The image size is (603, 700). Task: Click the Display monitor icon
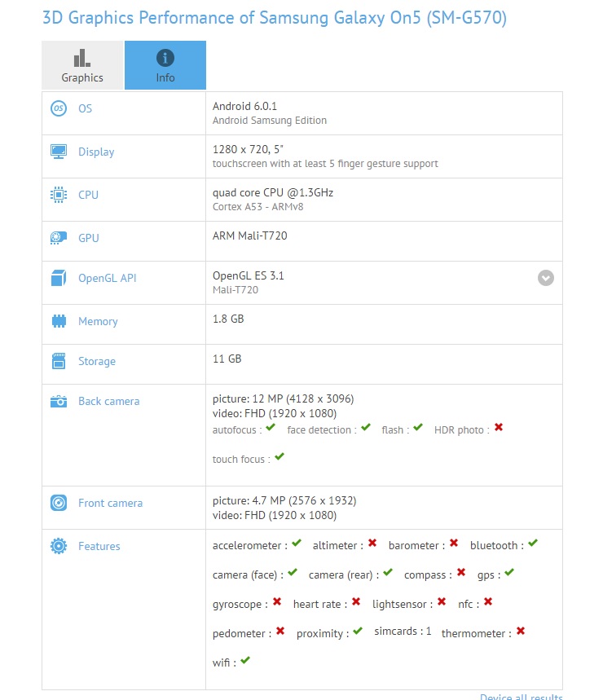click(x=59, y=152)
